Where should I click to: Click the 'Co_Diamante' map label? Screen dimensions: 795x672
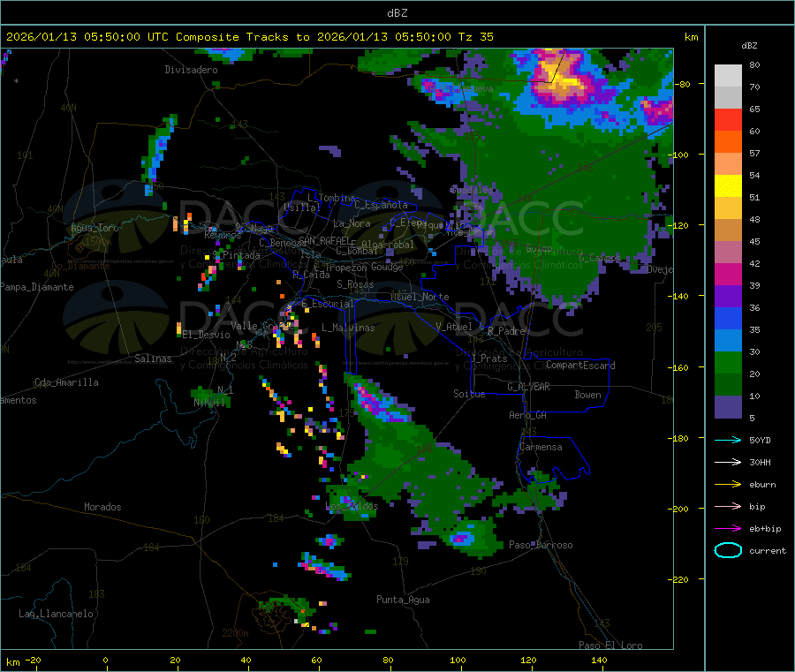(x=80, y=266)
